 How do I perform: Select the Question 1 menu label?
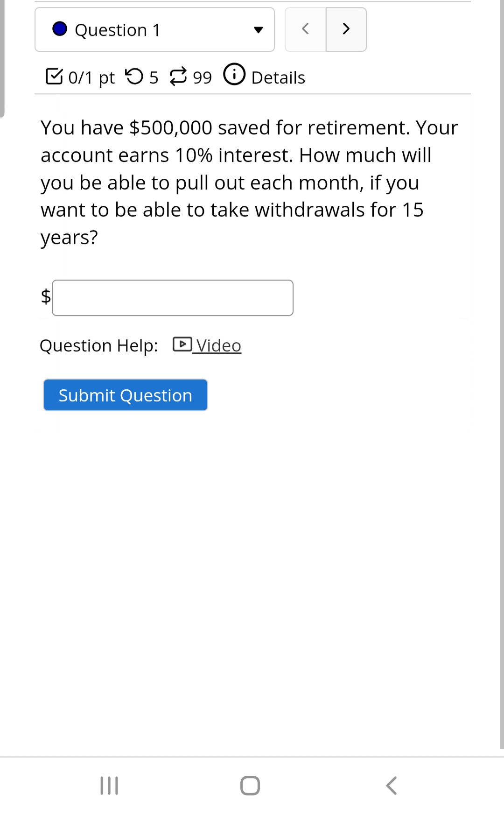(118, 29)
